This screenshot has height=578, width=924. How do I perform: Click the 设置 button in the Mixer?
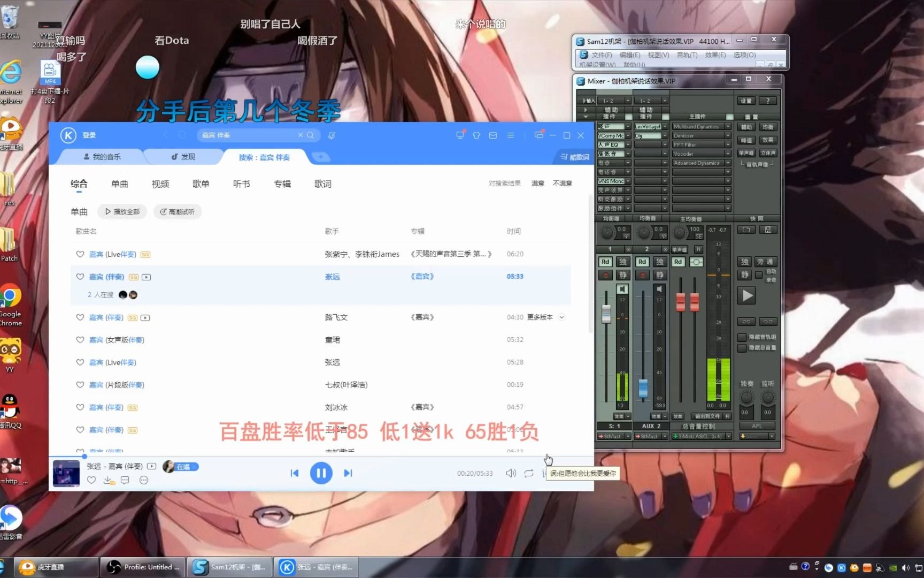tap(746, 101)
